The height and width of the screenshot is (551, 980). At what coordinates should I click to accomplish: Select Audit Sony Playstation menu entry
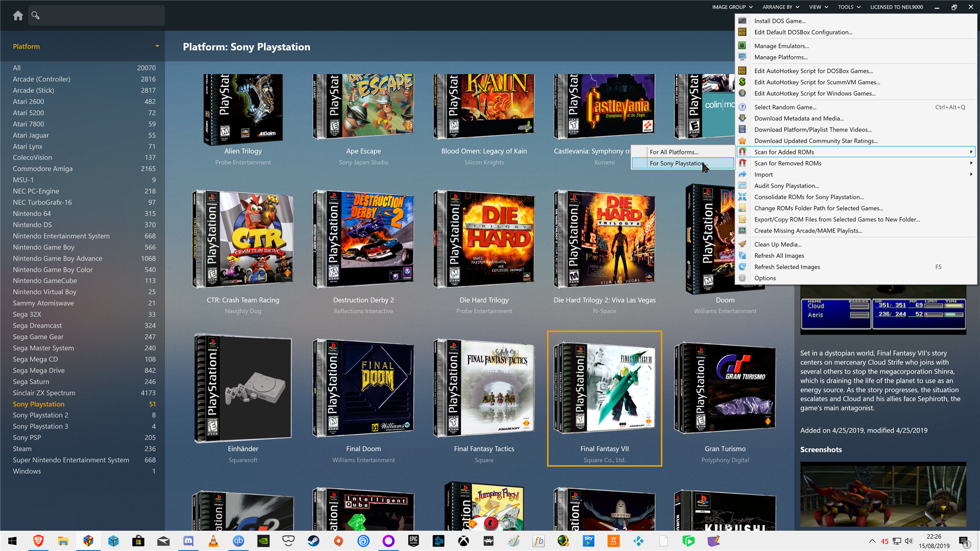(x=856, y=186)
